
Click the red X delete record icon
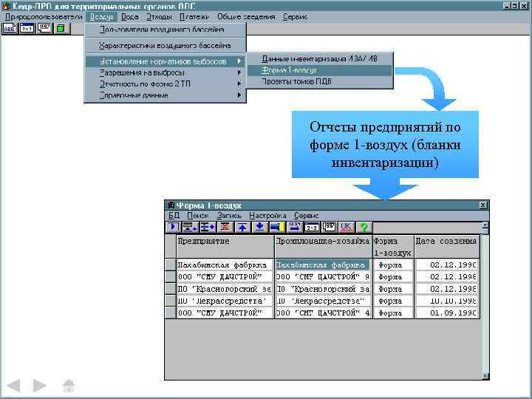[225, 227]
